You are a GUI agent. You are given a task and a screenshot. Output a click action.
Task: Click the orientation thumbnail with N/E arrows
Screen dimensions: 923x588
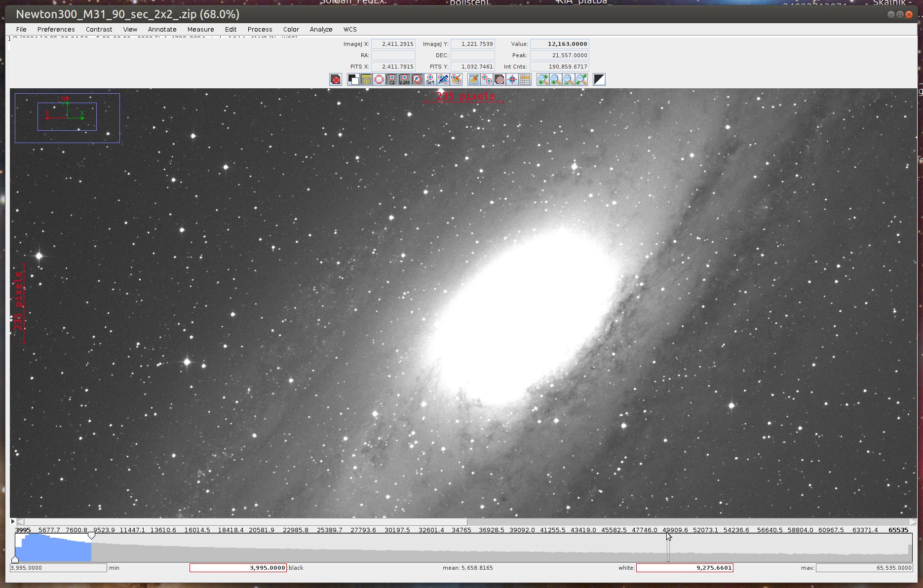pyautogui.click(x=67, y=118)
